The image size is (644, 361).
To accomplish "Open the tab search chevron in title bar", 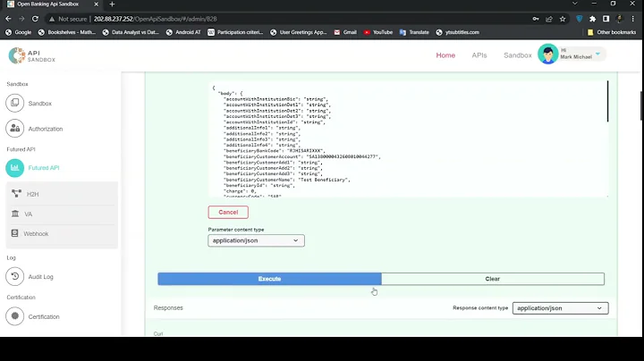I will pos(574,4).
